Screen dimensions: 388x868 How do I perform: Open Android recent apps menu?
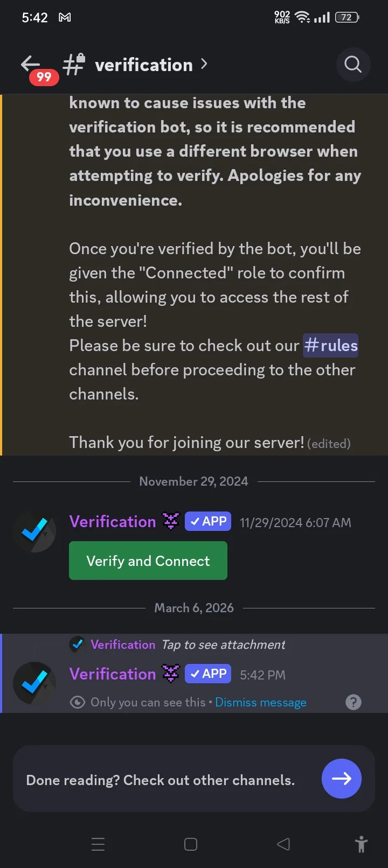point(98,844)
